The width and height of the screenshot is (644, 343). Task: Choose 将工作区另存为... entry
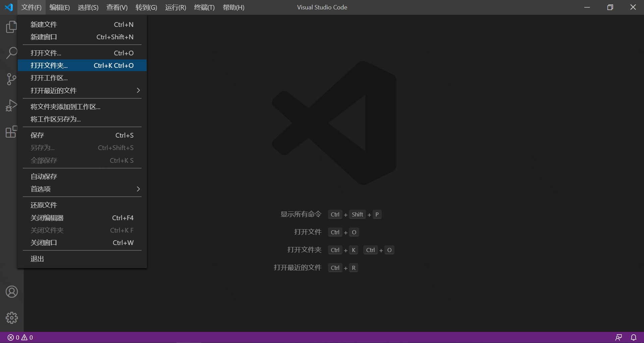point(82,119)
